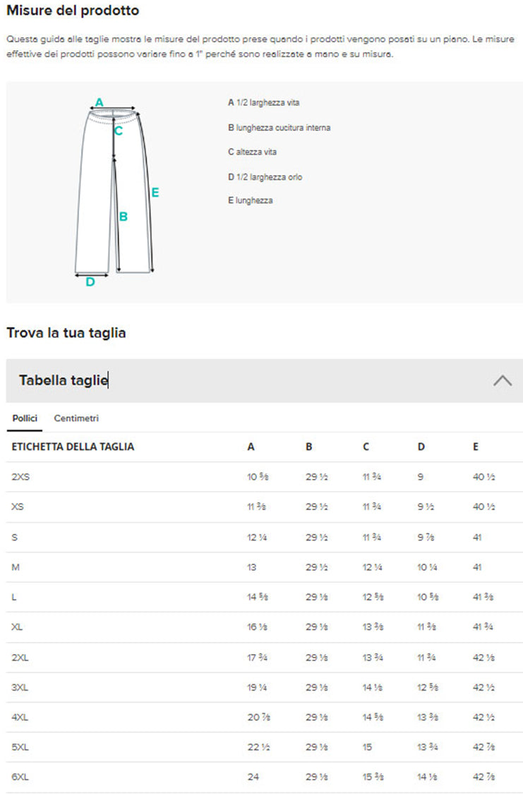Switch to the Centimetri tab
Screen dimensions: 523x812
[76, 418]
